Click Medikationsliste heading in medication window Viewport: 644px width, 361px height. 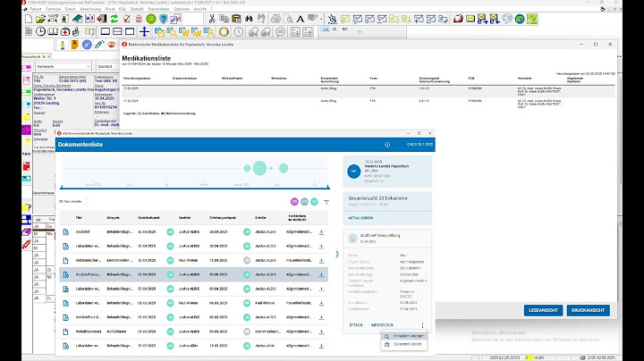146,58
